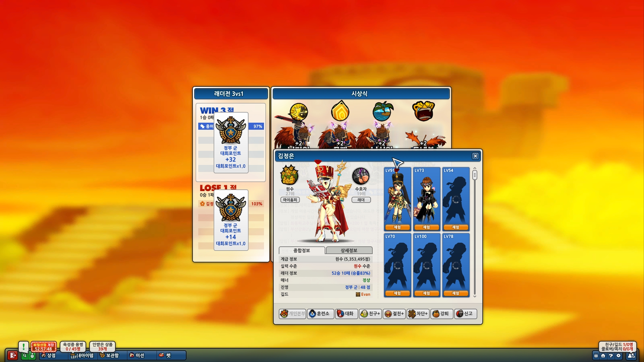This screenshot has height=362, width=644.
Task: Try the LV54 mercenary with 체험
Action: [455, 227]
